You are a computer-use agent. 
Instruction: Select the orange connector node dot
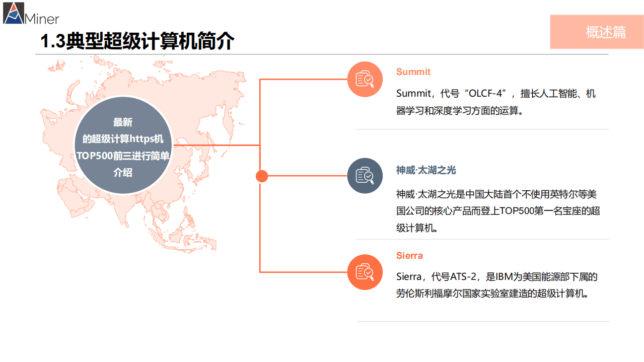261,176
